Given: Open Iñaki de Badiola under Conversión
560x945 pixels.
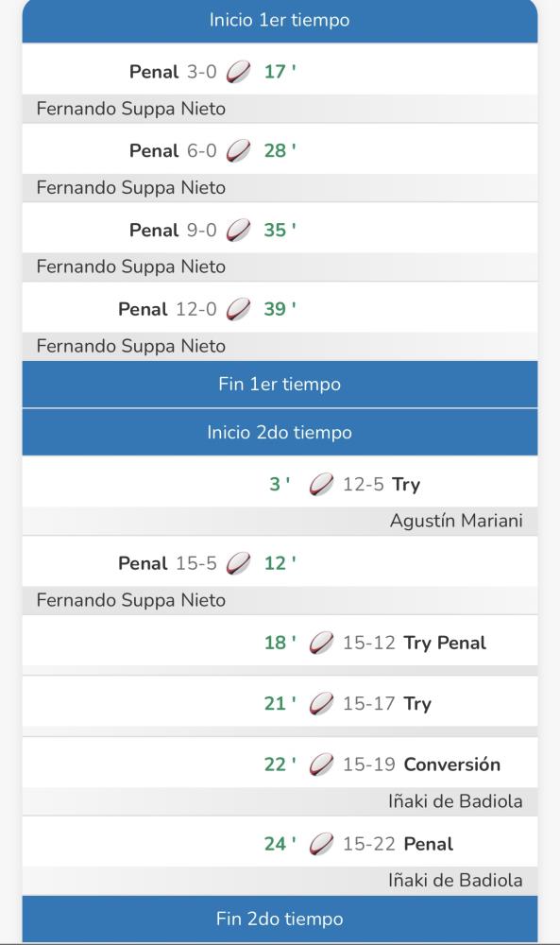Looking at the screenshot, I should [x=455, y=801].
